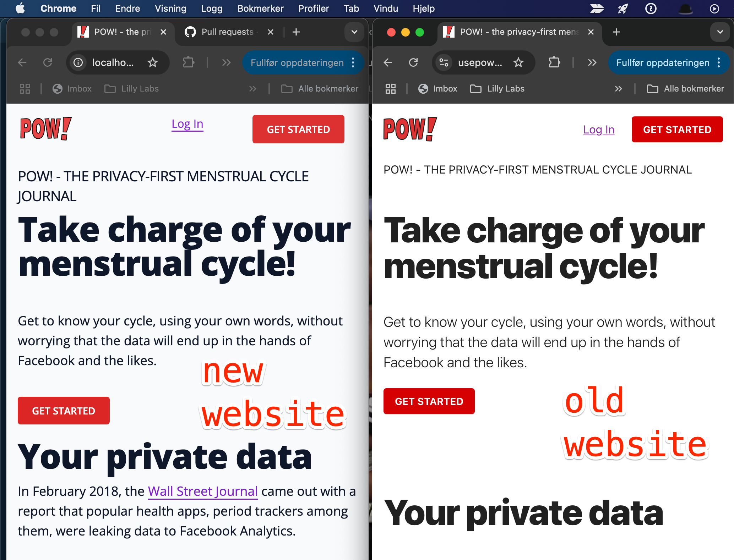
Task: Bookmark the localhost page with the star
Action: 153,63
